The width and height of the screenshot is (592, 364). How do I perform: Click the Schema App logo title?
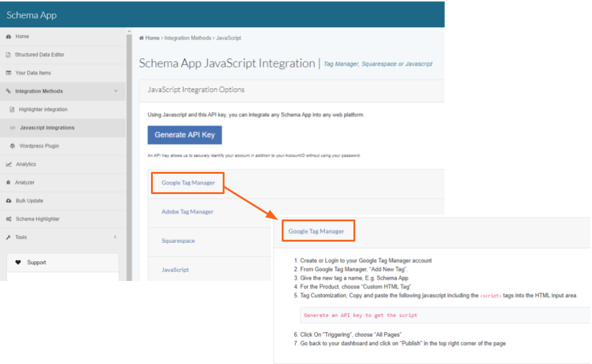tap(32, 15)
